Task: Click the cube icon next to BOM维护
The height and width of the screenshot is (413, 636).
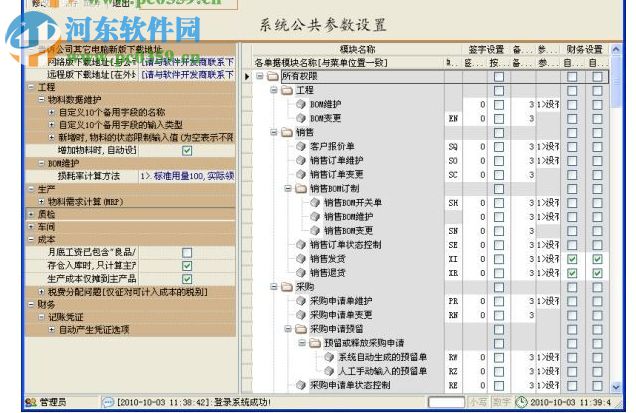Action: [301, 104]
